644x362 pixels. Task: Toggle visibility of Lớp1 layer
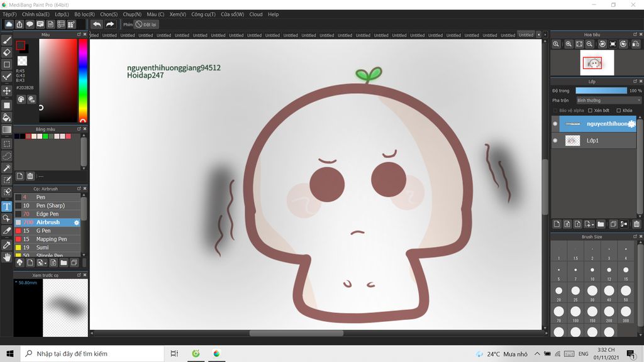pyautogui.click(x=555, y=140)
